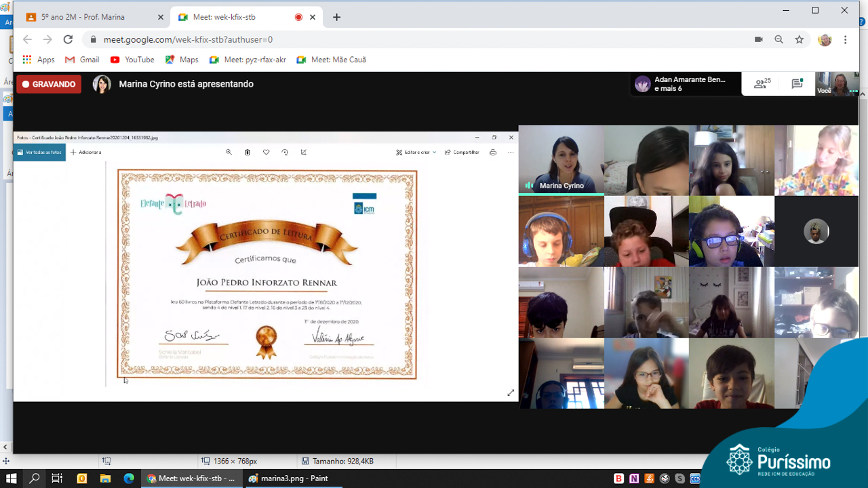Click Marina Cyrino's video tile
This screenshot has width=868, height=488.
561,160
